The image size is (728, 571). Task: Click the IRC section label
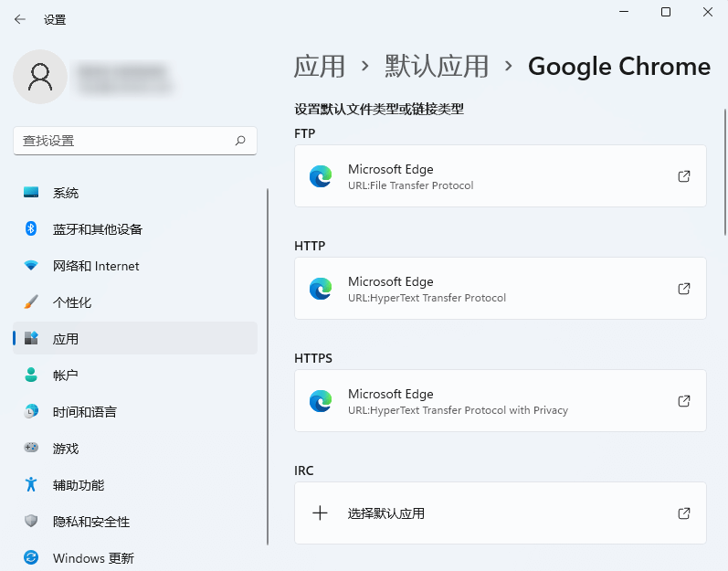304,471
